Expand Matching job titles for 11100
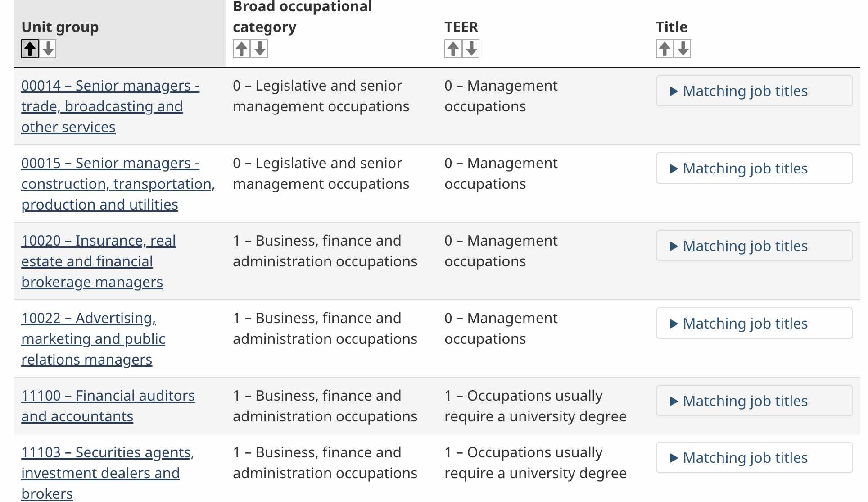Screen dimensions: 868x502 754,401
